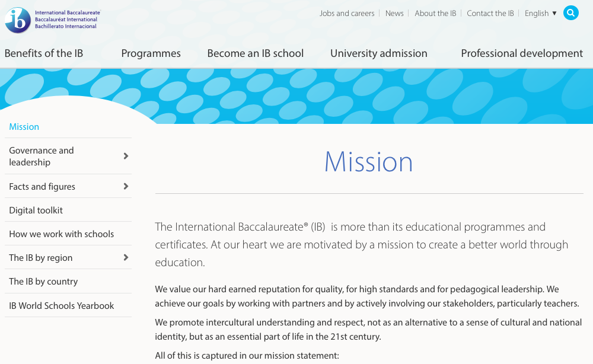Click paragraph starting 'We promote intercultural understanding'

point(368,329)
